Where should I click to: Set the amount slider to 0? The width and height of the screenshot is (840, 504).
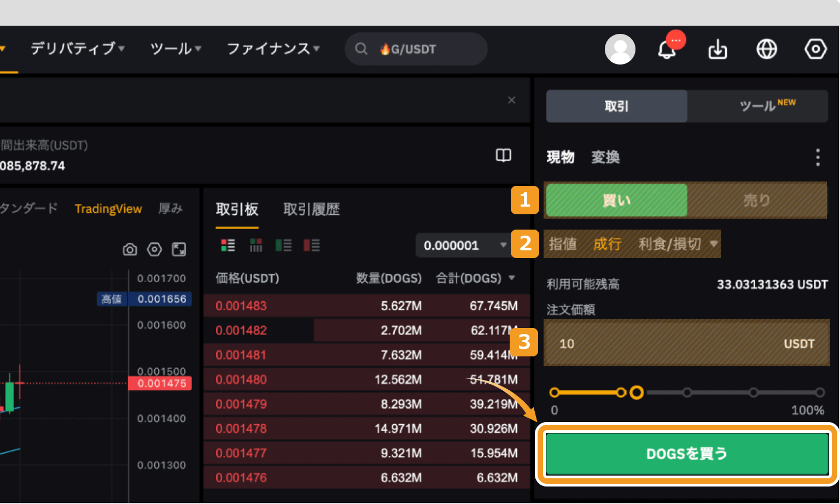555,392
